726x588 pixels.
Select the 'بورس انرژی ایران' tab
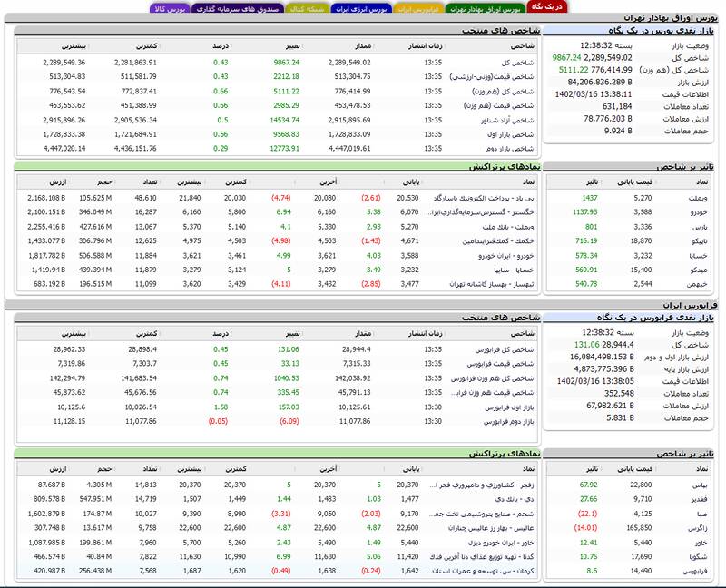click(x=360, y=8)
